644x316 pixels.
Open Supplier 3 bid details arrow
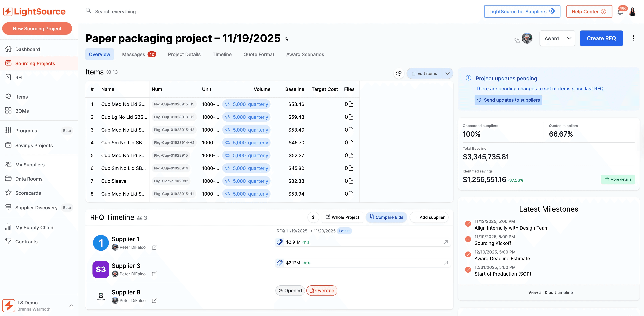pos(446,263)
